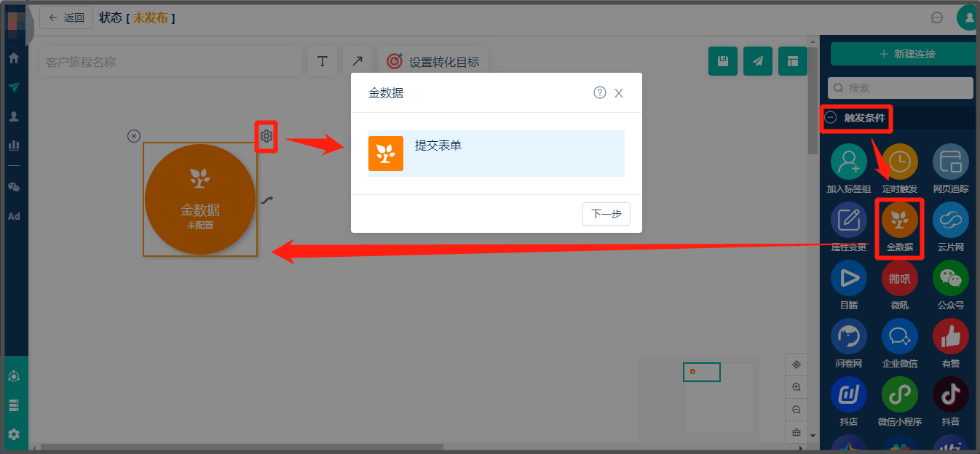Select the 加入标签组 trigger icon
Viewport: 980px width, 454px height.
pyautogui.click(x=849, y=162)
